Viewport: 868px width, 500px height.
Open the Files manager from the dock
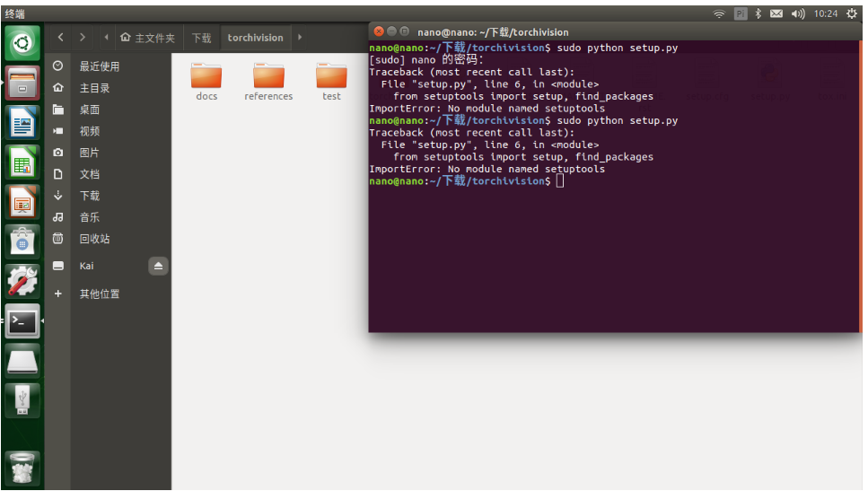click(22, 83)
